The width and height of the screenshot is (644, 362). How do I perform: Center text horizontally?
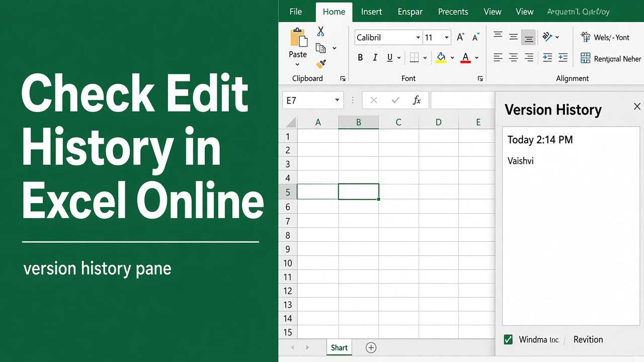pos(513,58)
